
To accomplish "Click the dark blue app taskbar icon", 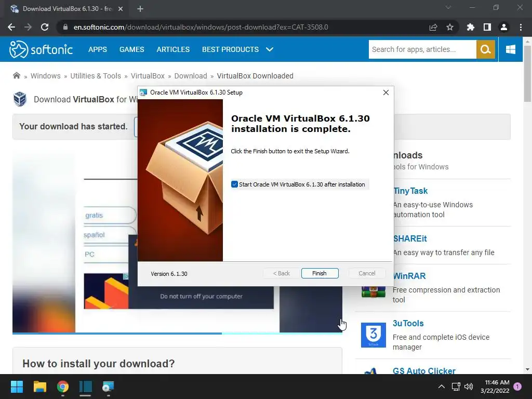I will pos(86,387).
